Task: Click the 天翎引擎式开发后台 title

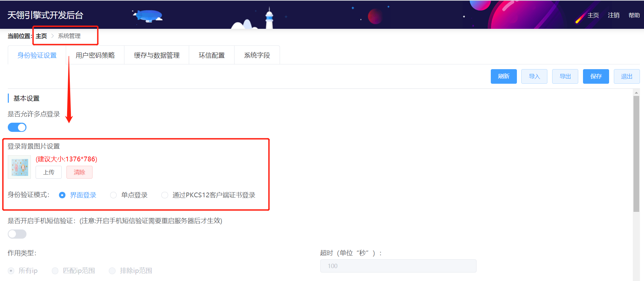Action: tap(45, 15)
